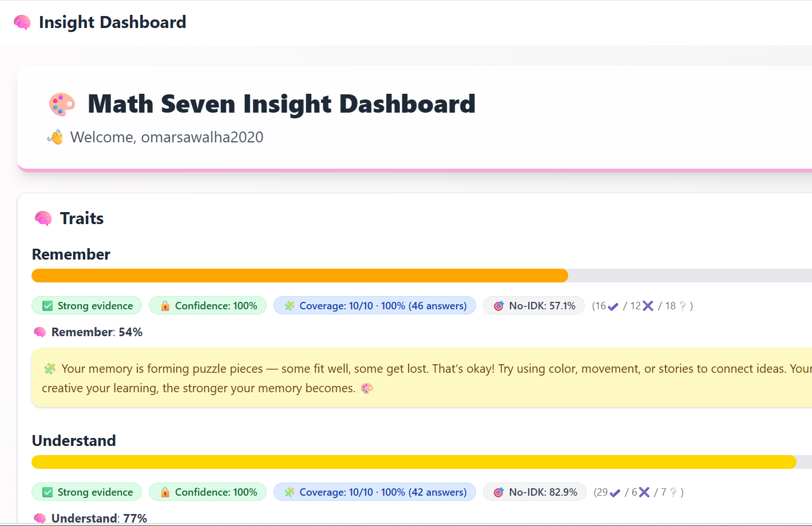Click the lock icon in Remember Confidence badge

click(165, 306)
